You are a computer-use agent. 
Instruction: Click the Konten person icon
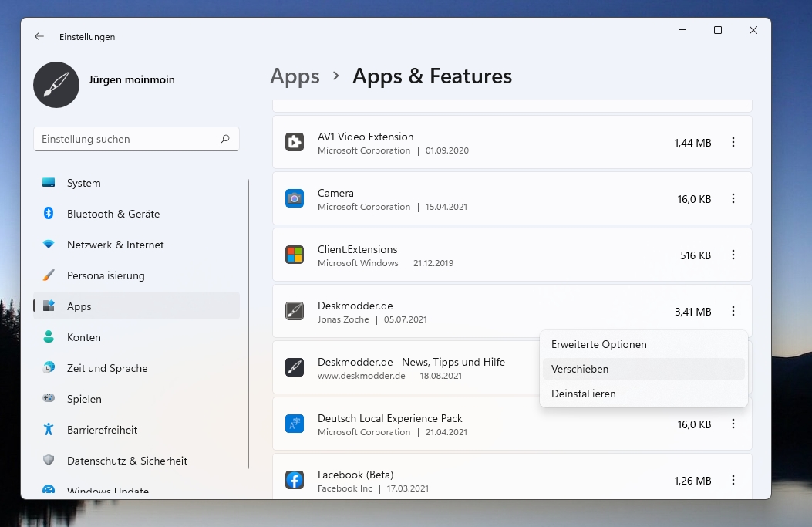pos(49,337)
